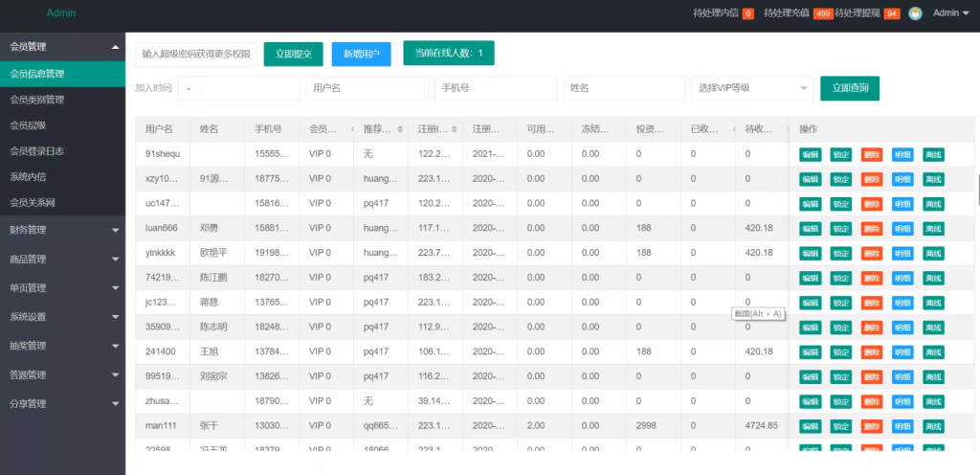This screenshot has height=475, width=980.
Task: Expand the 财务管理 sidebar section
Action: pyautogui.click(x=62, y=230)
